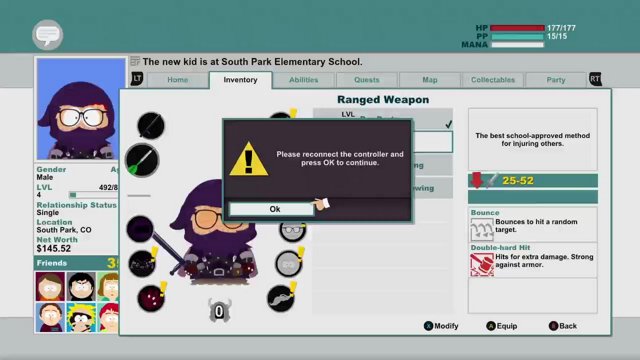The image size is (640, 360).
Task: Go to the Quests tab
Action: 367,80
